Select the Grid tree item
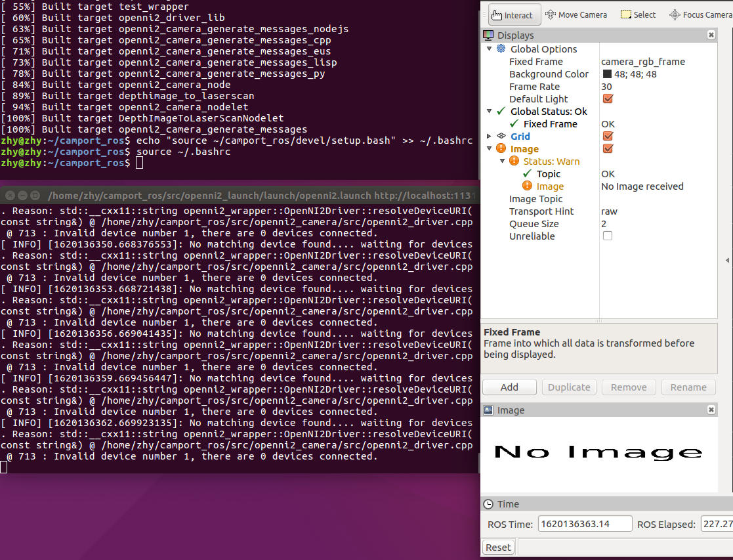This screenshot has width=733, height=560. coord(520,136)
